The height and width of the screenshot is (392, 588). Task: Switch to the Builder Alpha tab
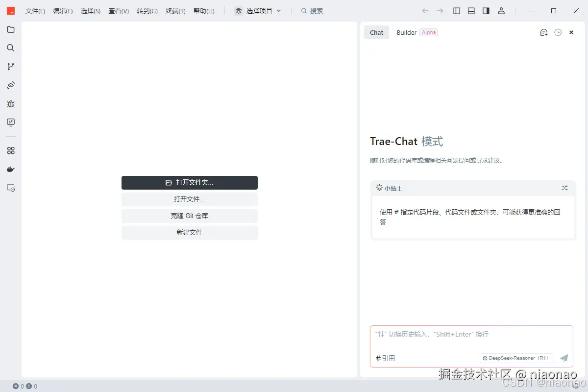(407, 32)
